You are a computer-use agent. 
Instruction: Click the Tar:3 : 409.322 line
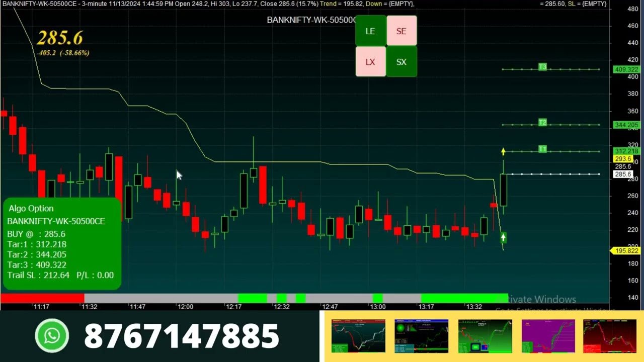tap(37, 264)
